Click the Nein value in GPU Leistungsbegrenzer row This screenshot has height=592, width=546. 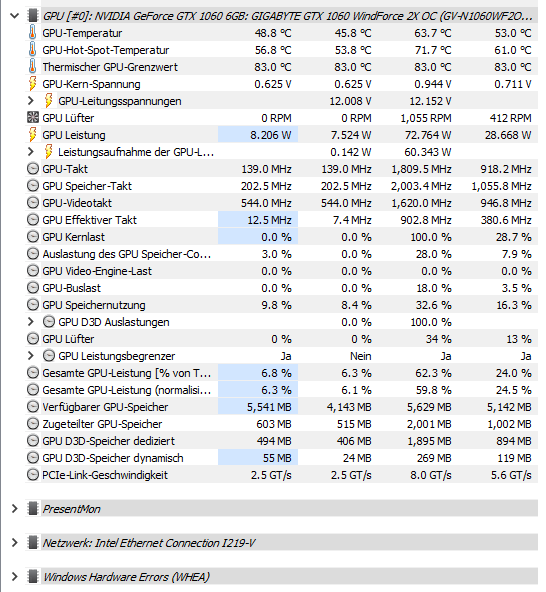(361, 356)
